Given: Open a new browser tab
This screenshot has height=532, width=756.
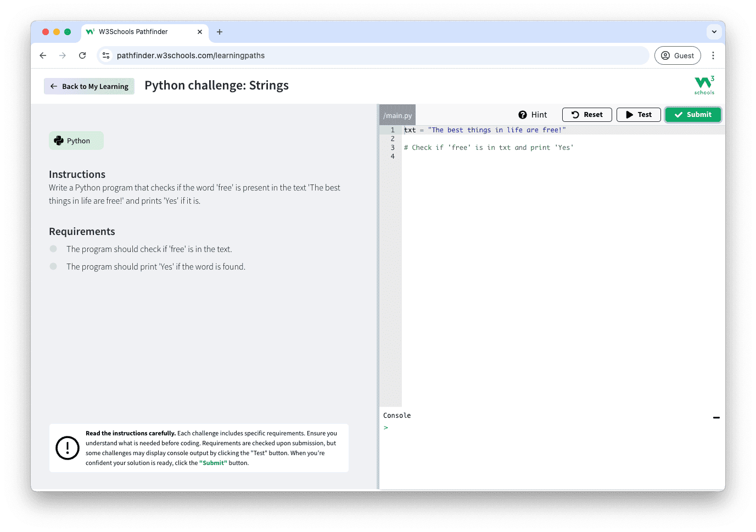Looking at the screenshot, I should 220,32.
